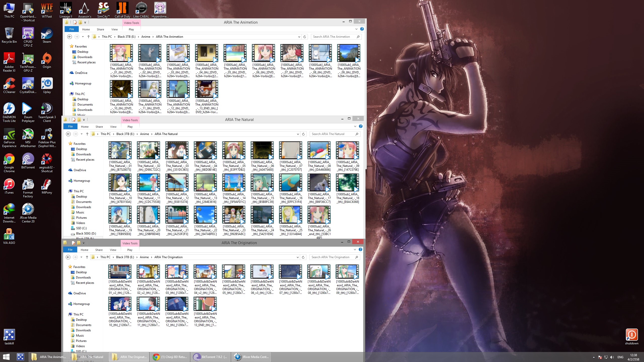The image size is (644, 362).
Task: Open the Share tab in the ARIA The Natural window
Action: tap(99, 127)
